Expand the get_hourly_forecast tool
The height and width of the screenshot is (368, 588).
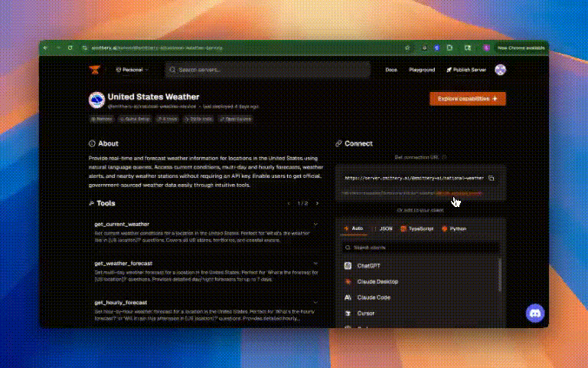[315, 302]
